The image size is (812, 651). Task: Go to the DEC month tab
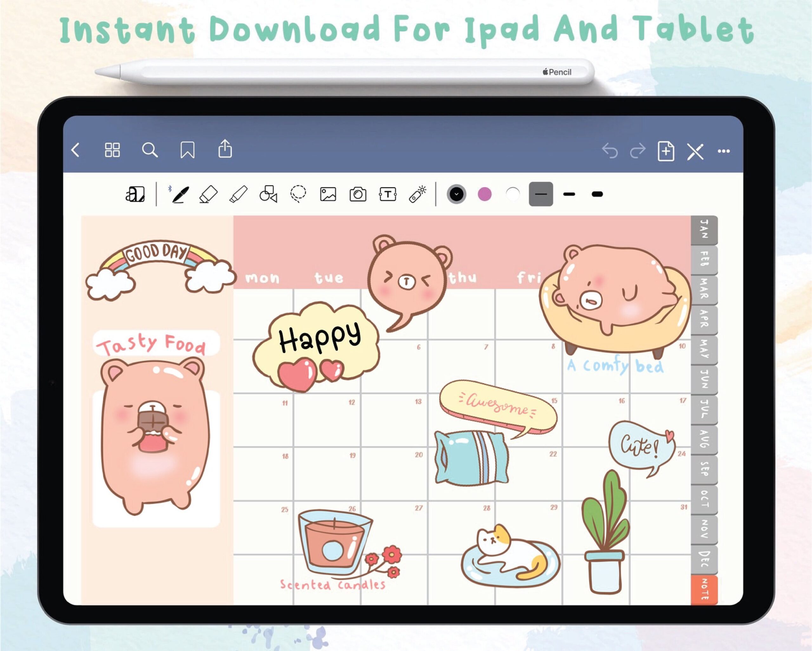coord(704,560)
